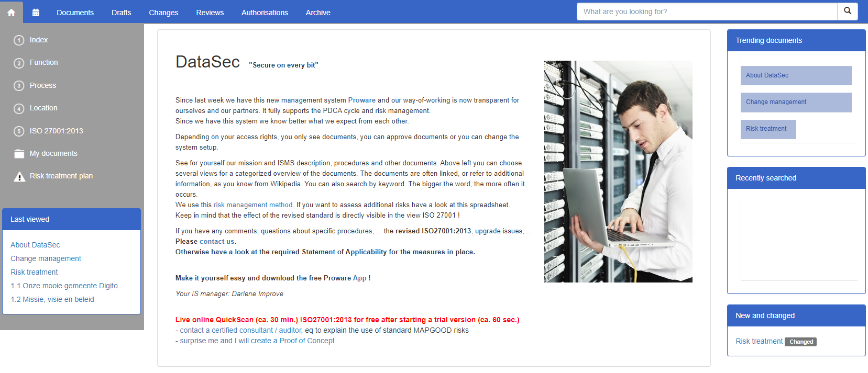Open Risk treatment under New and changed
Screen dimensions: 868x373
pos(759,341)
